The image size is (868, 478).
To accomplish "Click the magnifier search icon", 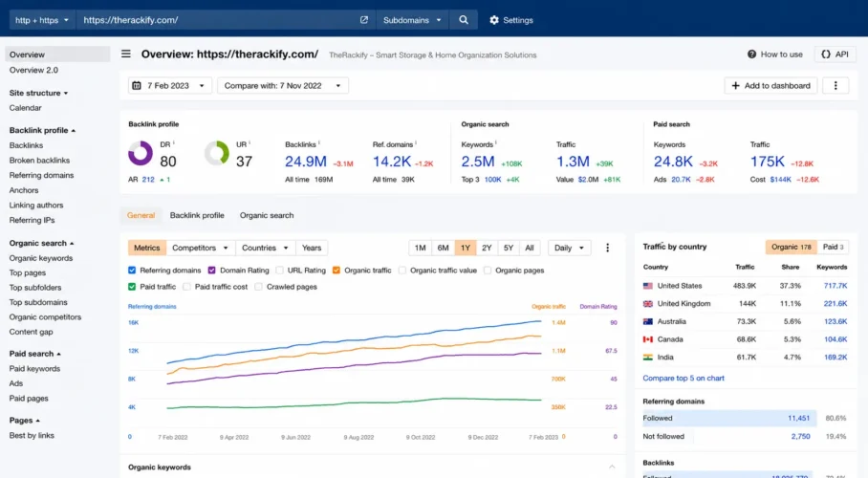I will pyautogui.click(x=464, y=20).
